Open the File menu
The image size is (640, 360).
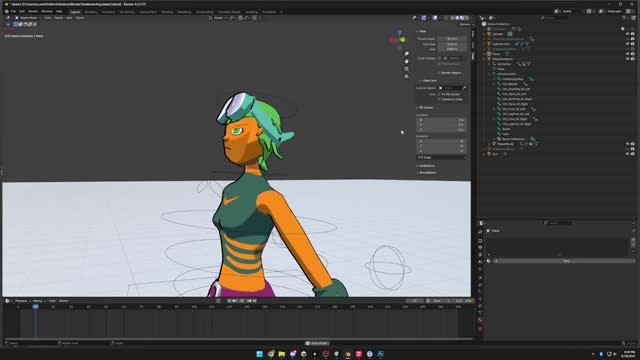click(x=13, y=11)
